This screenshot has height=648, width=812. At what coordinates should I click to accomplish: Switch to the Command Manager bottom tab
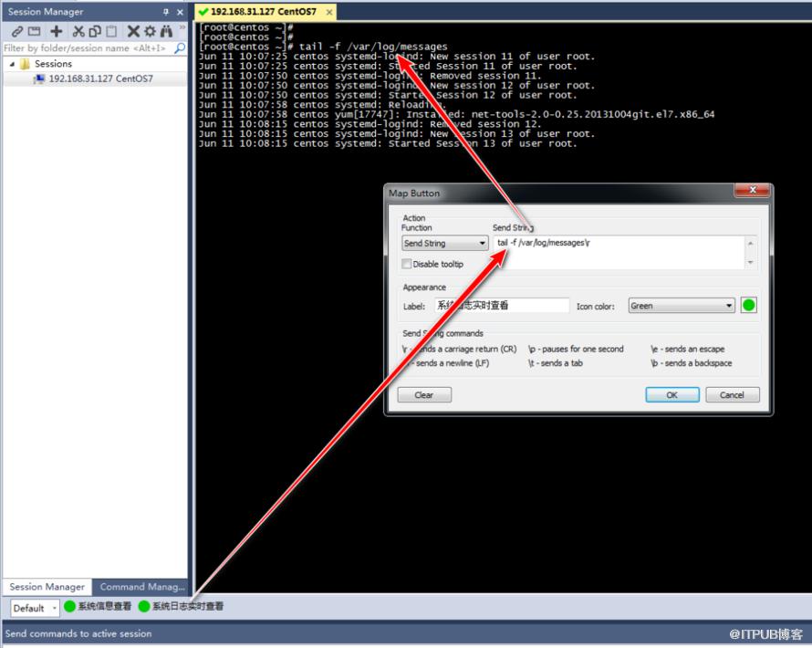(x=142, y=587)
